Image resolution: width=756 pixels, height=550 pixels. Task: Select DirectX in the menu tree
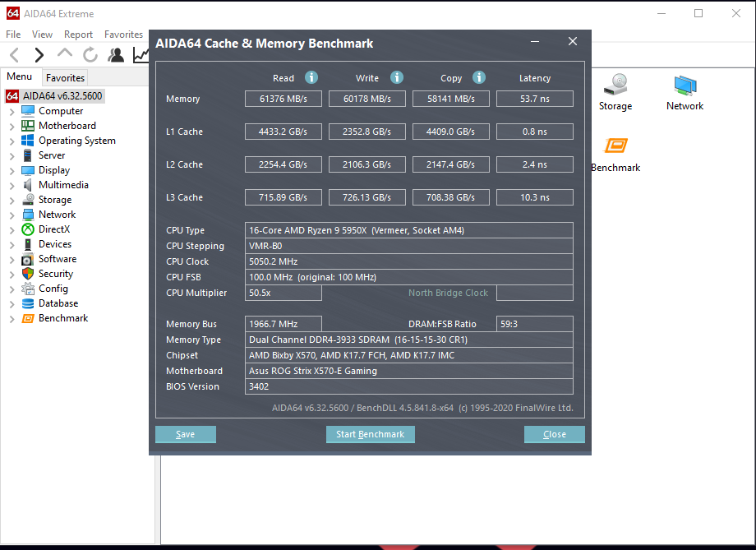click(x=54, y=229)
